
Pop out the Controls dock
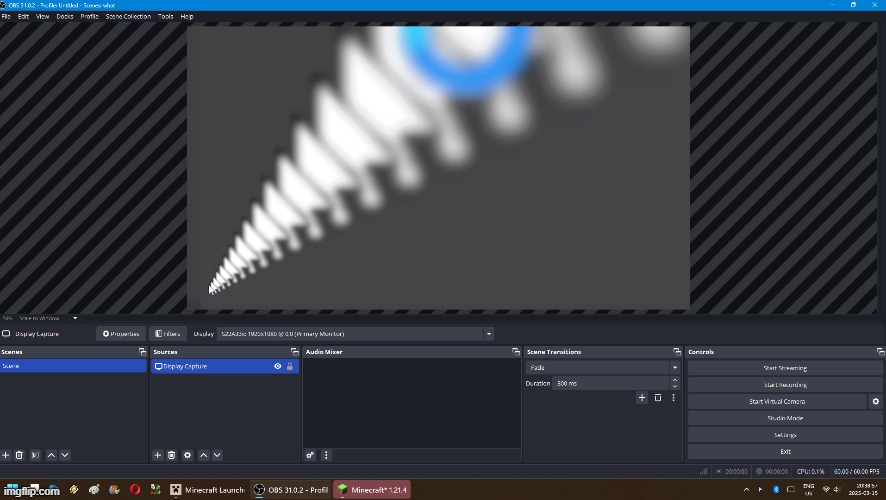click(880, 351)
